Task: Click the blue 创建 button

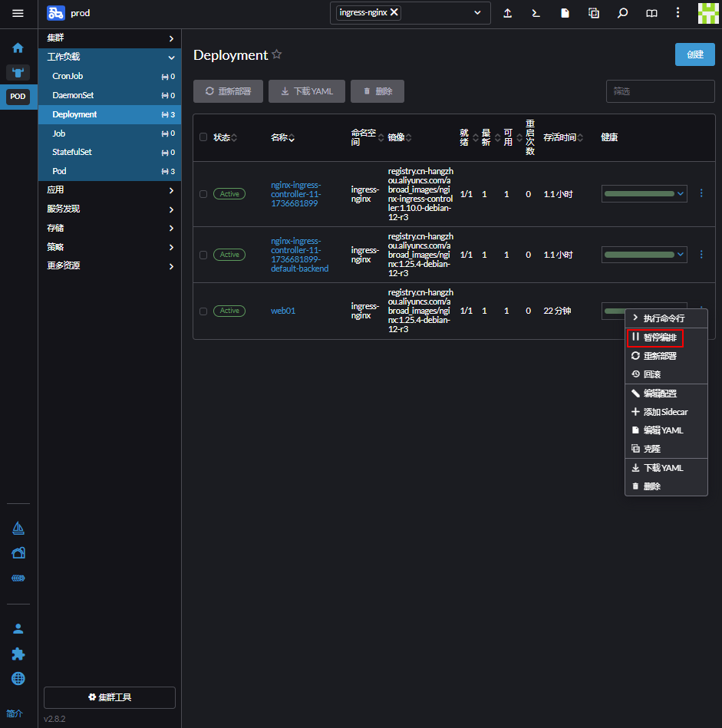Action: (x=694, y=54)
